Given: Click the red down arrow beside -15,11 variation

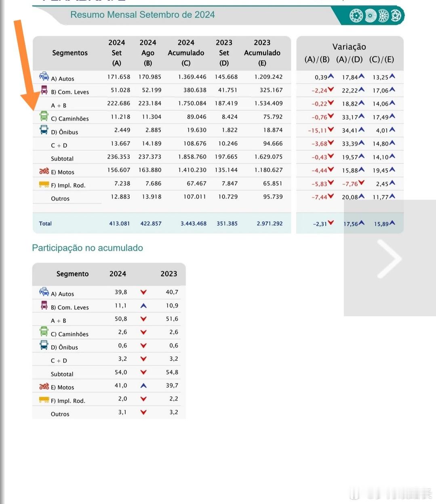Looking at the screenshot, I should pos(331,130).
